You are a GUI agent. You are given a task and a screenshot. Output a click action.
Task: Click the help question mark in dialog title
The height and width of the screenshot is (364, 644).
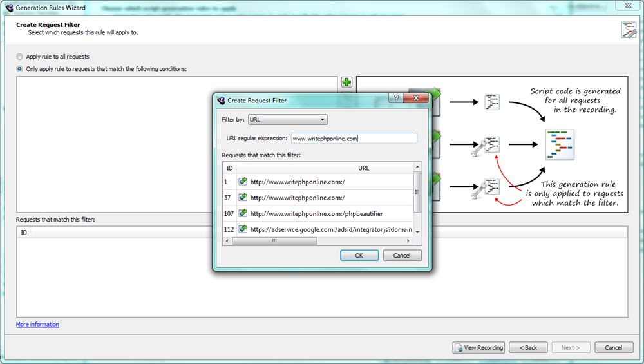coord(396,99)
